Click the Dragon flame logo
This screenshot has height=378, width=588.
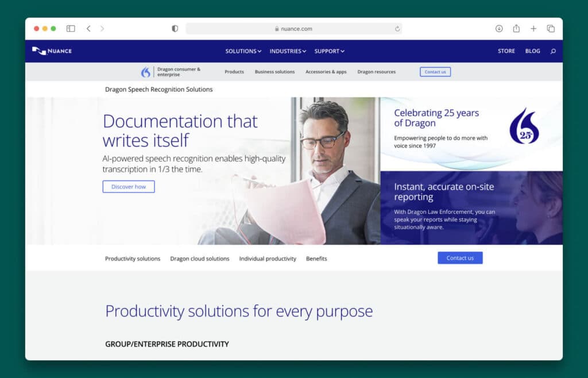pyautogui.click(x=146, y=72)
